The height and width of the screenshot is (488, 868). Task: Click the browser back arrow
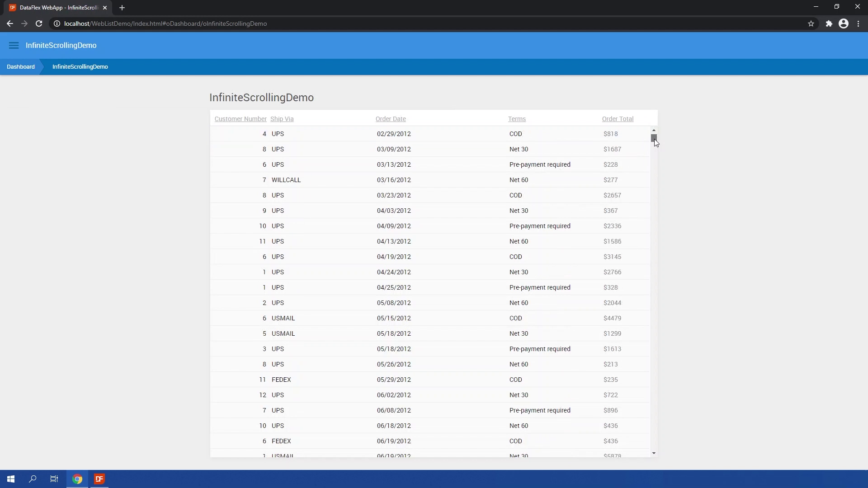(x=10, y=23)
